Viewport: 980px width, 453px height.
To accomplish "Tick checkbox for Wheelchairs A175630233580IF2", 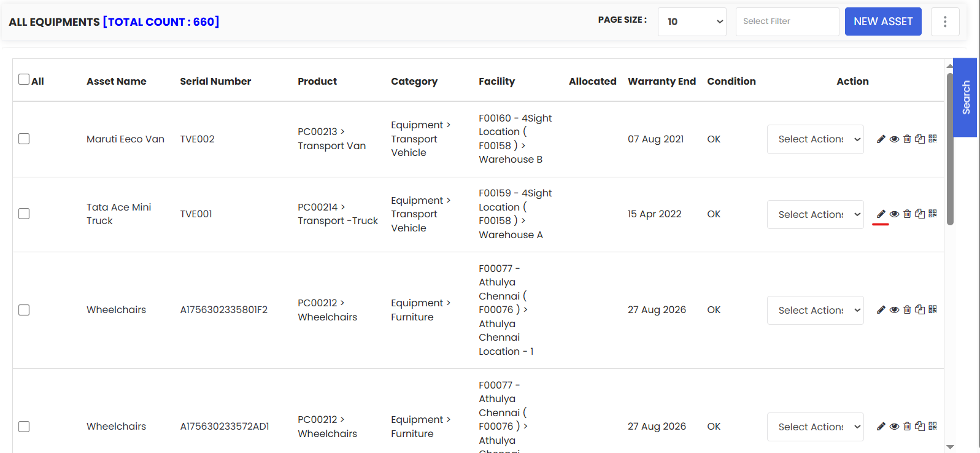I will pos(24,310).
